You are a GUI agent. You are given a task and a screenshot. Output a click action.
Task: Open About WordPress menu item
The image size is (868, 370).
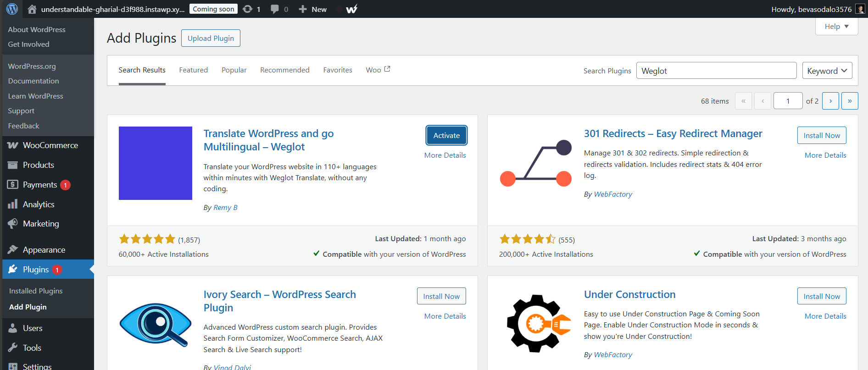pyautogui.click(x=37, y=29)
